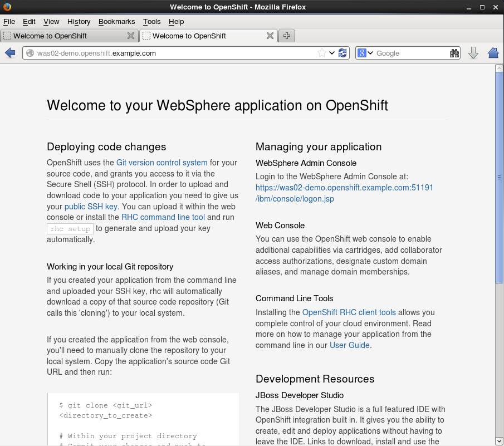Maximize the Firefox window
Image resolution: width=504 pixels, height=446 pixels.
point(482,7)
